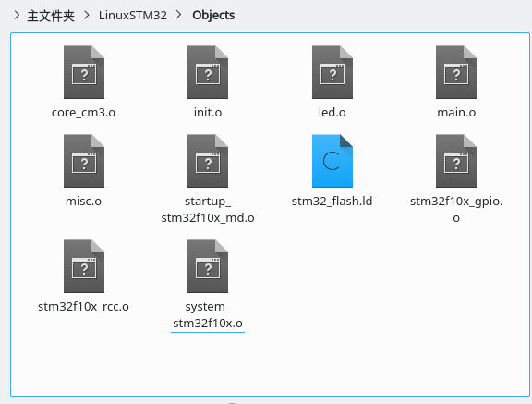
Task: Select the main.o file icon
Action: 456,72
